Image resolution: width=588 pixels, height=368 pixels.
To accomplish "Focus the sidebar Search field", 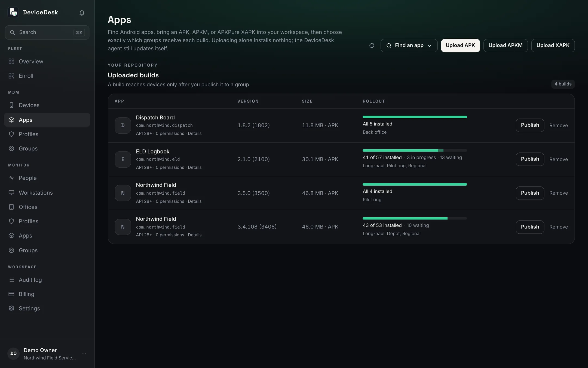I will click(47, 32).
